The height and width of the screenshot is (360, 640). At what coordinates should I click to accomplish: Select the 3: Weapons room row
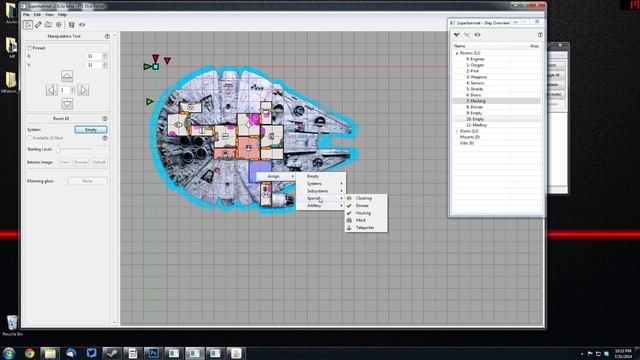coord(496,77)
